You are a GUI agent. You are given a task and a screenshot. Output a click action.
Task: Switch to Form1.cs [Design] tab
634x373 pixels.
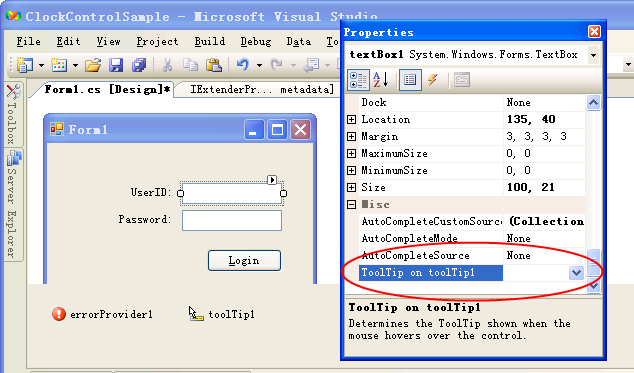(x=107, y=89)
